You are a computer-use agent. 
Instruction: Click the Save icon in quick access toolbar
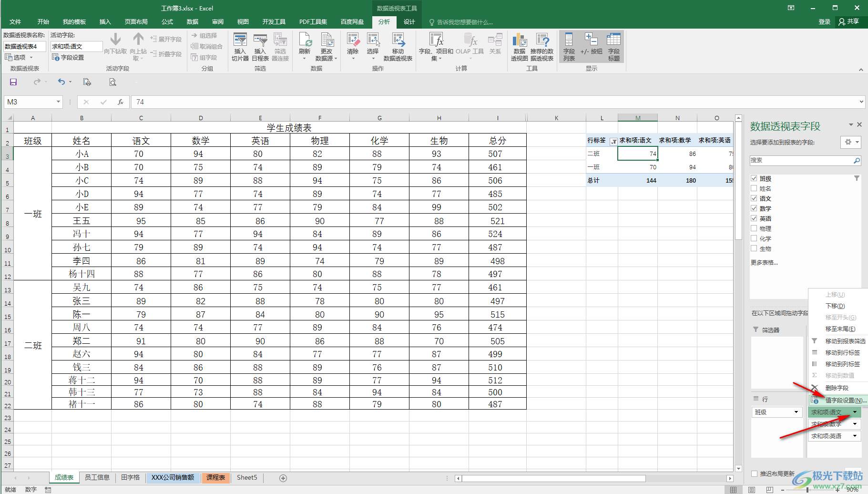pos(13,82)
